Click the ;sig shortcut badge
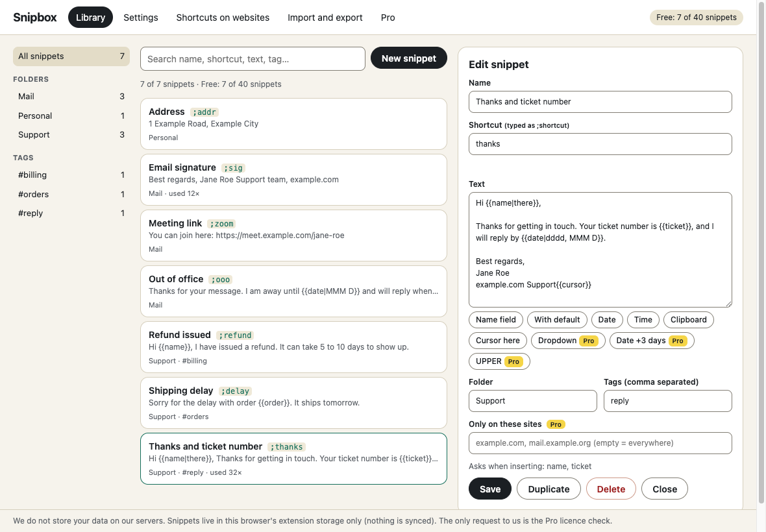766x532 pixels. tap(233, 168)
